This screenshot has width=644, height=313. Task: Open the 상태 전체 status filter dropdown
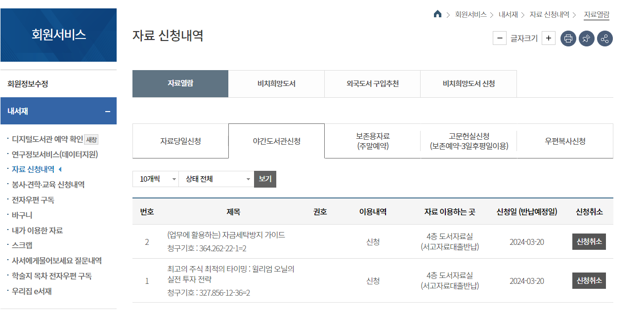point(216,179)
